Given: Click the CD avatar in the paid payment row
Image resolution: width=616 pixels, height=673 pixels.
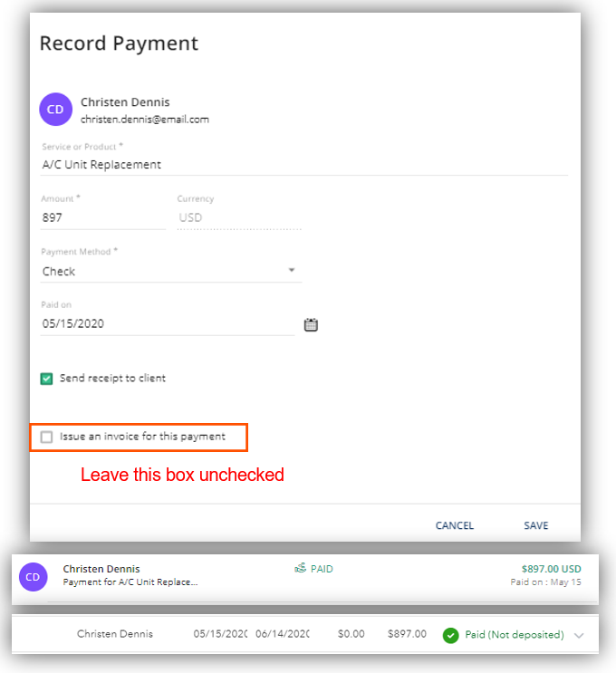Looking at the screenshot, I should coord(33,577).
